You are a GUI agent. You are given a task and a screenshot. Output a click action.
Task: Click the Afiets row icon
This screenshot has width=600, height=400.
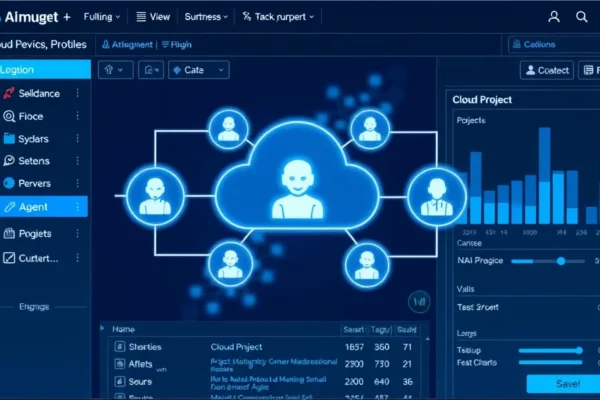click(120, 364)
